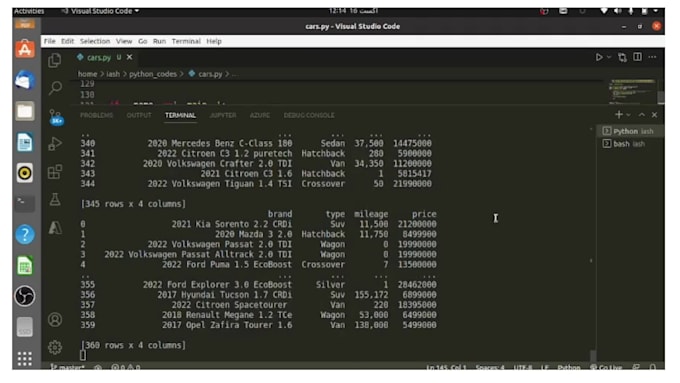Split the editor to the right
The image size is (680, 383).
click(638, 57)
